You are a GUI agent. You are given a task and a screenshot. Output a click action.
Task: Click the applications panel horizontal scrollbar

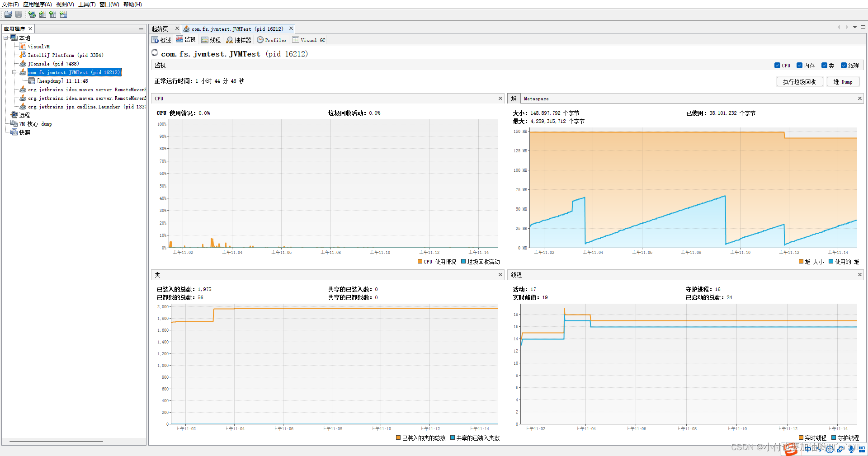[57, 442]
